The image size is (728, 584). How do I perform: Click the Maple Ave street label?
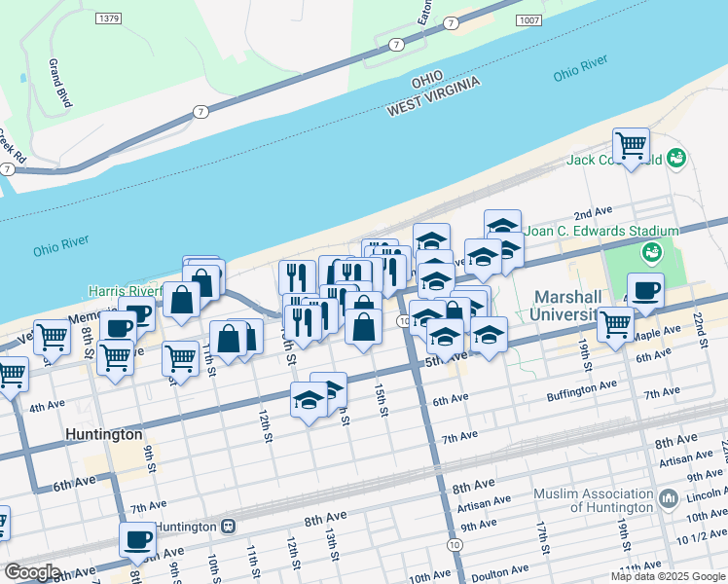click(x=657, y=332)
